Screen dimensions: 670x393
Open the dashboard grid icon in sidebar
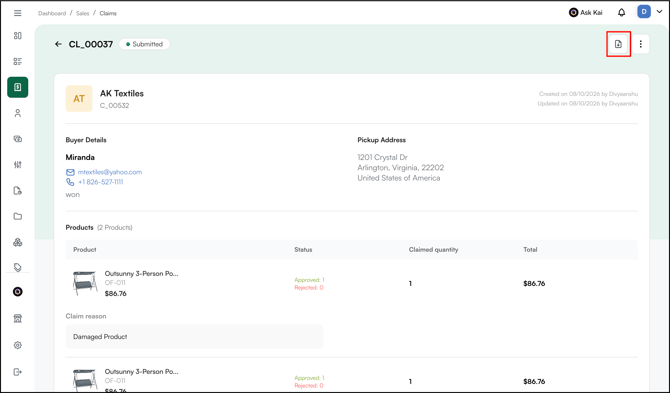point(18,36)
